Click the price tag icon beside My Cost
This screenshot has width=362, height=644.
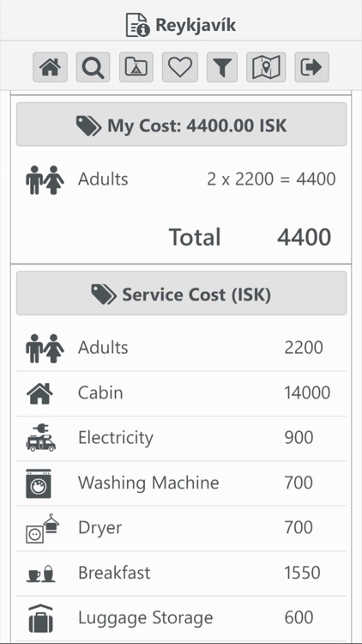[x=88, y=125]
